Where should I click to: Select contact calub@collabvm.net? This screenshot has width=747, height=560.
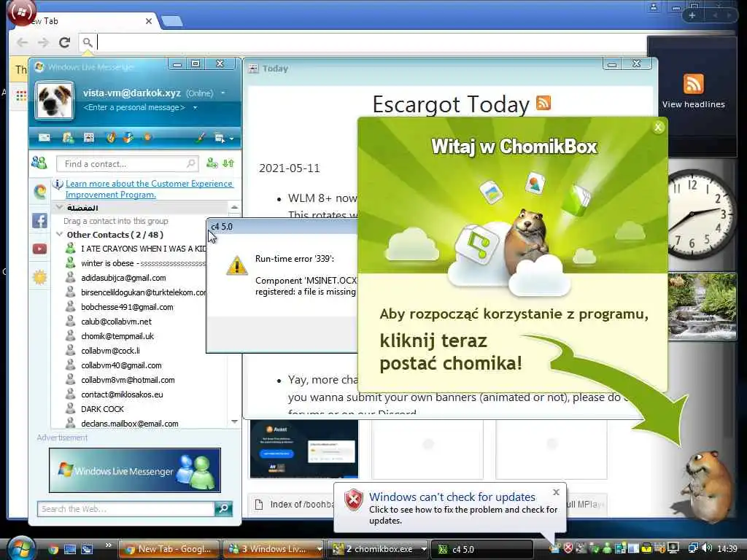116,322
